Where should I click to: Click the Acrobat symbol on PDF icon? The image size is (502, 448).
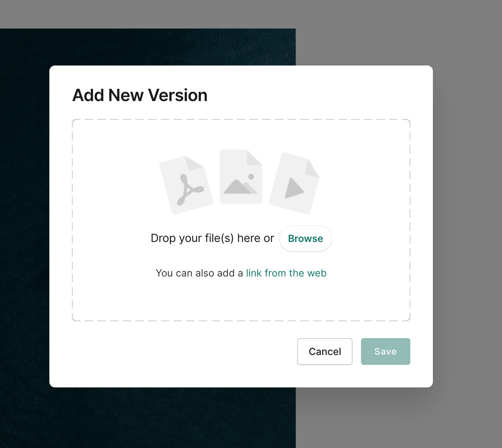pos(189,189)
